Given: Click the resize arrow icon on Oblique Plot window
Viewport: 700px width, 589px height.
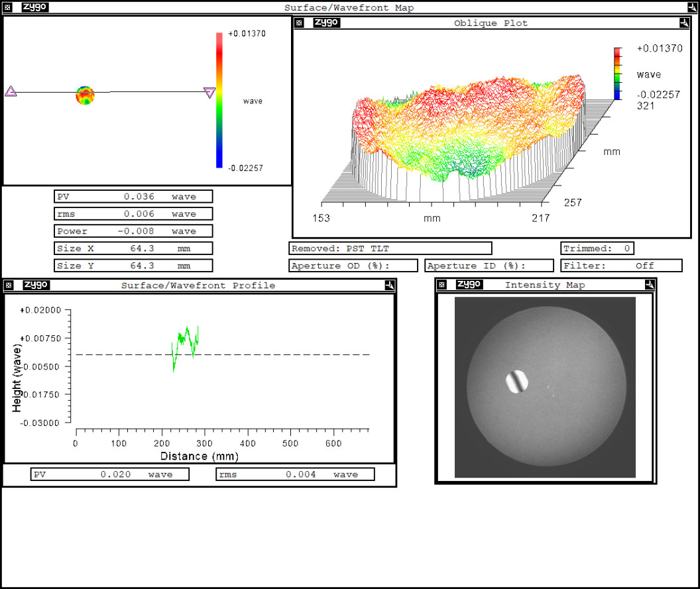Looking at the screenshot, I should tap(683, 23).
